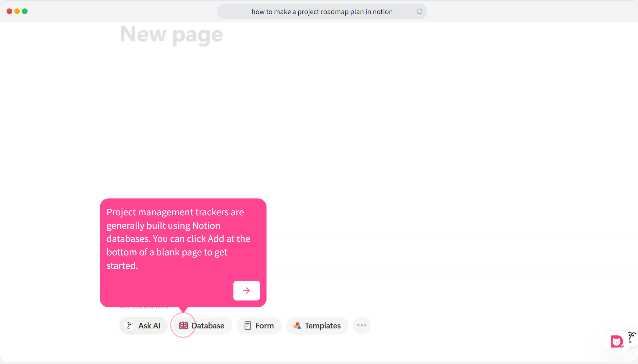Minimize the window with the yellow button
This screenshot has width=638, height=364.
point(17,11)
